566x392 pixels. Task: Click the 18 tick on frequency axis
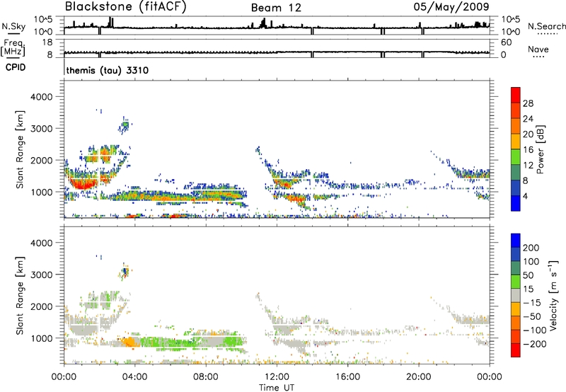click(47, 42)
